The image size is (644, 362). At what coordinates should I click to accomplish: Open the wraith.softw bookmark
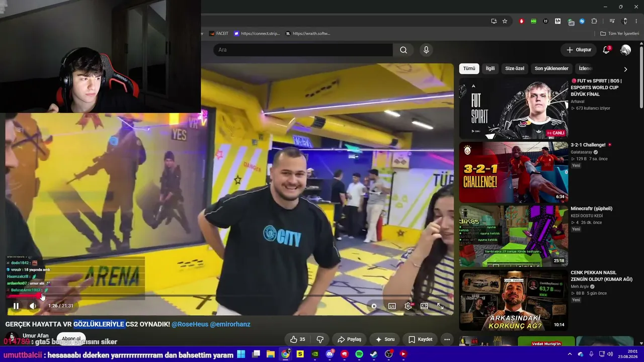point(308,34)
